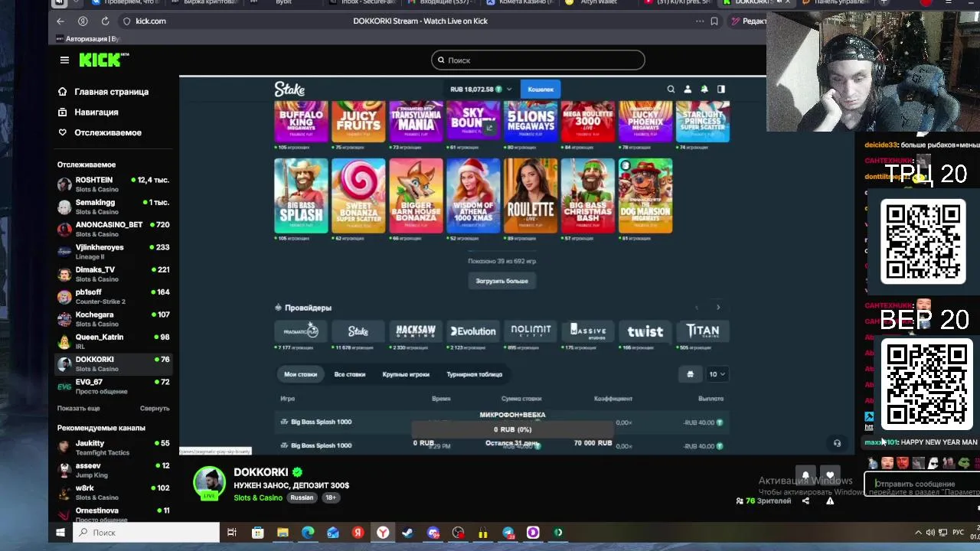Open Jaukitty recommended channel

(x=113, y=448)
